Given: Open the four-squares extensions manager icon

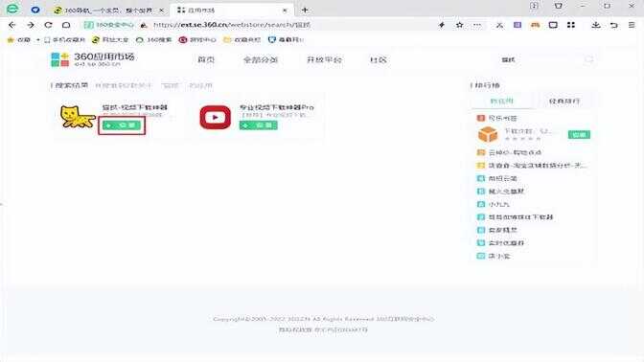Looking at the screenshot, I should 571,25.
